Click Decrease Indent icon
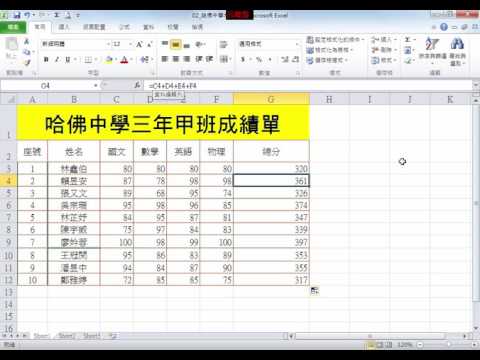The height and width of the screenshot is (360, 480). pyautogui.click(x=199, y=59)
